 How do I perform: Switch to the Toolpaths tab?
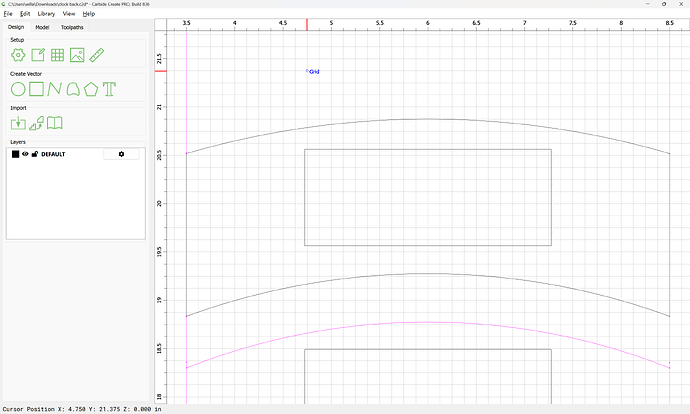(72, 27)
